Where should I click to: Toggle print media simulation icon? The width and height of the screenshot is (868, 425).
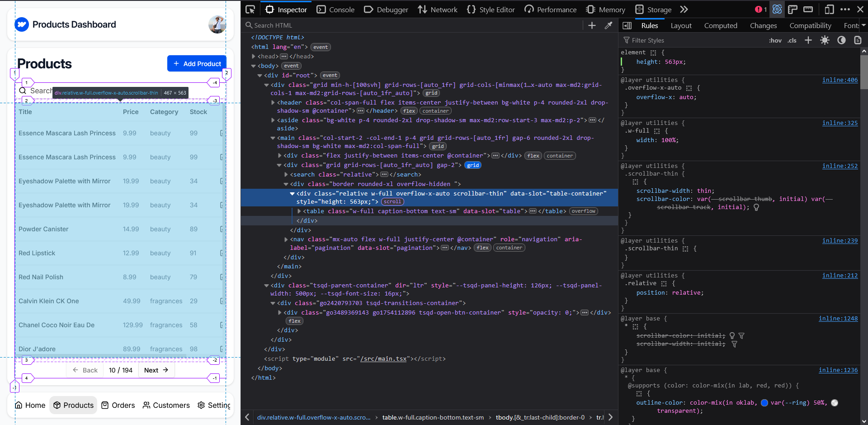click(858, 40)
